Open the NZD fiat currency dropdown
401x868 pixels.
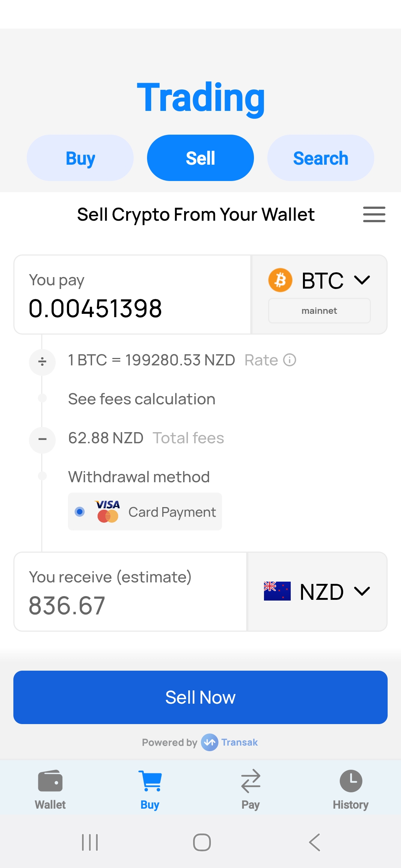pyautogui.click(x=362, y=591)
